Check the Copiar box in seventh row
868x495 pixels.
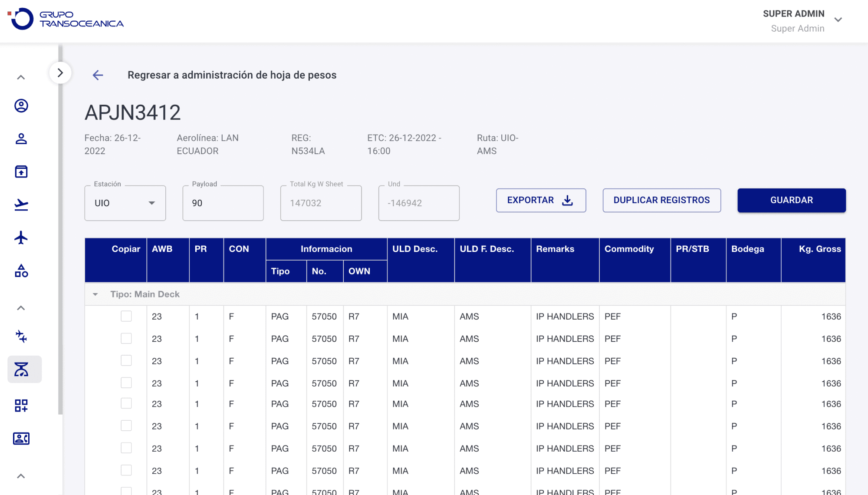[x=126, y=448]
